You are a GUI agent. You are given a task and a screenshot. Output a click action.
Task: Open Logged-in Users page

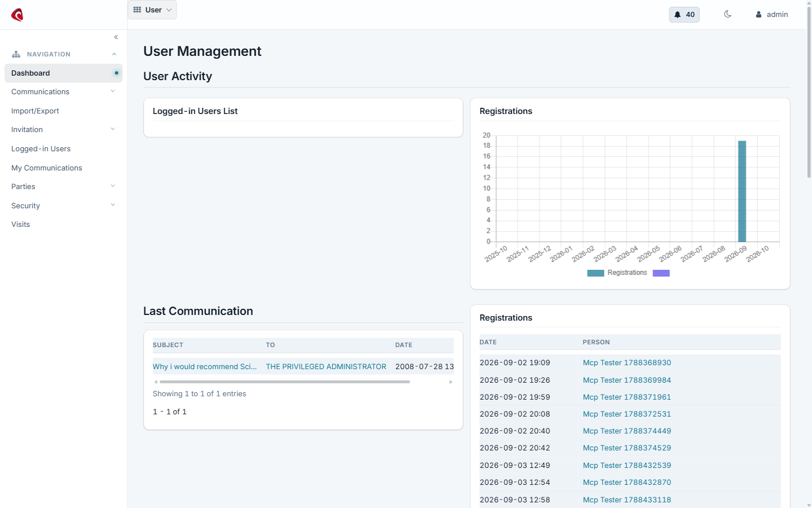(x=41, y=149)
